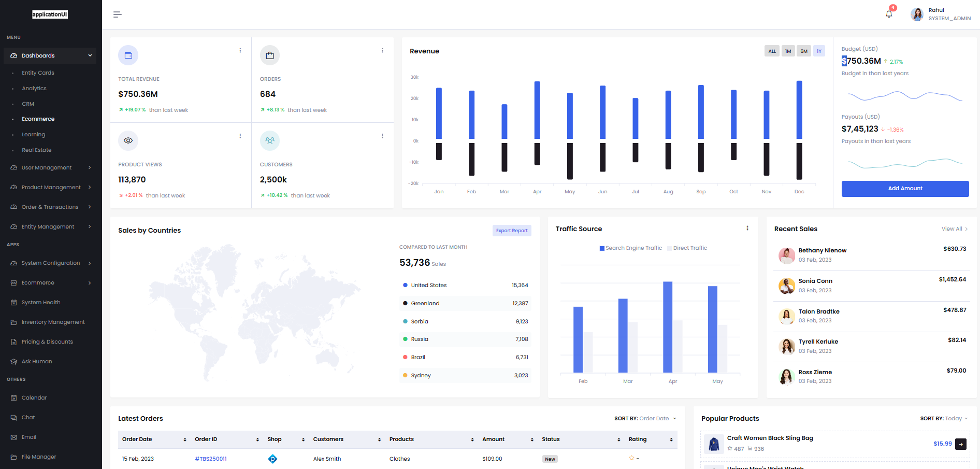Open order #TBS250011 link
Image resolution: width=980 pixels, height=469 pixels.
point(211,459)
